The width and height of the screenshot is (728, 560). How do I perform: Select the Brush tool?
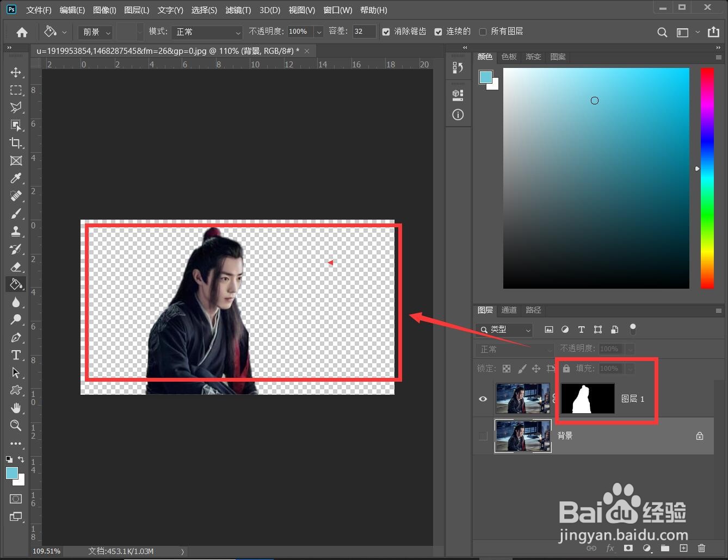point(16,214)
